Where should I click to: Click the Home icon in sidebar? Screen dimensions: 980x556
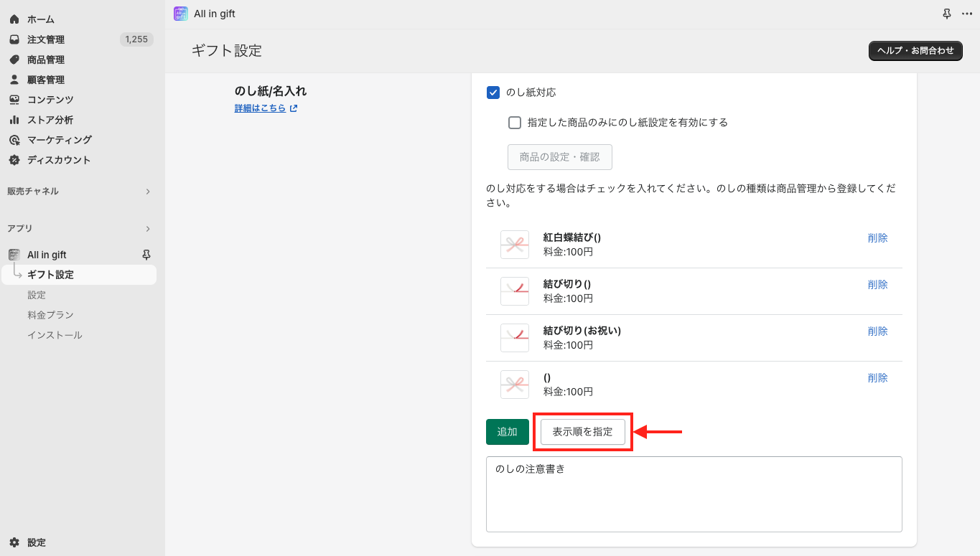[14, 19]
